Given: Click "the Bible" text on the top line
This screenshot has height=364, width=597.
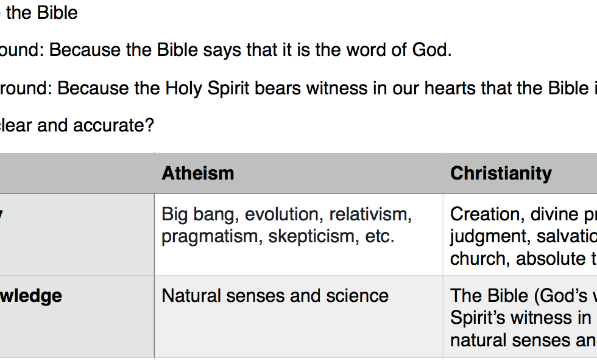Looking at the screenshot, I should 41,12.
